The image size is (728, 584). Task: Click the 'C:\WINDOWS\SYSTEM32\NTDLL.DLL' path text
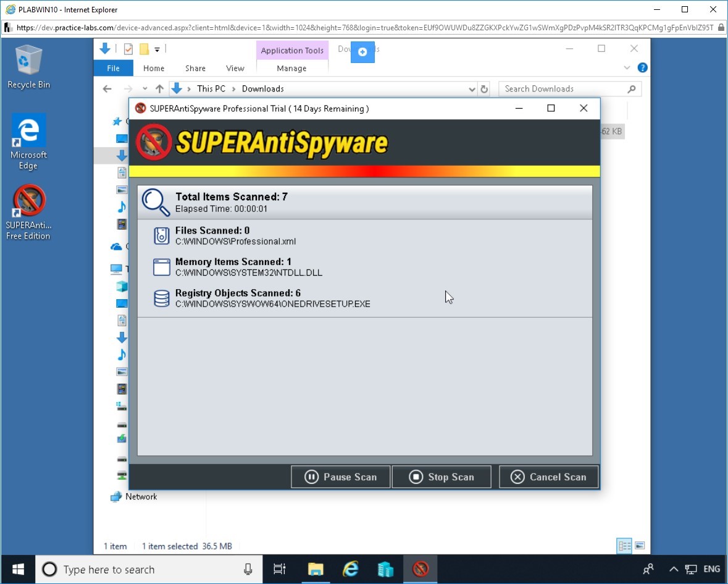[x=249, y=273]
